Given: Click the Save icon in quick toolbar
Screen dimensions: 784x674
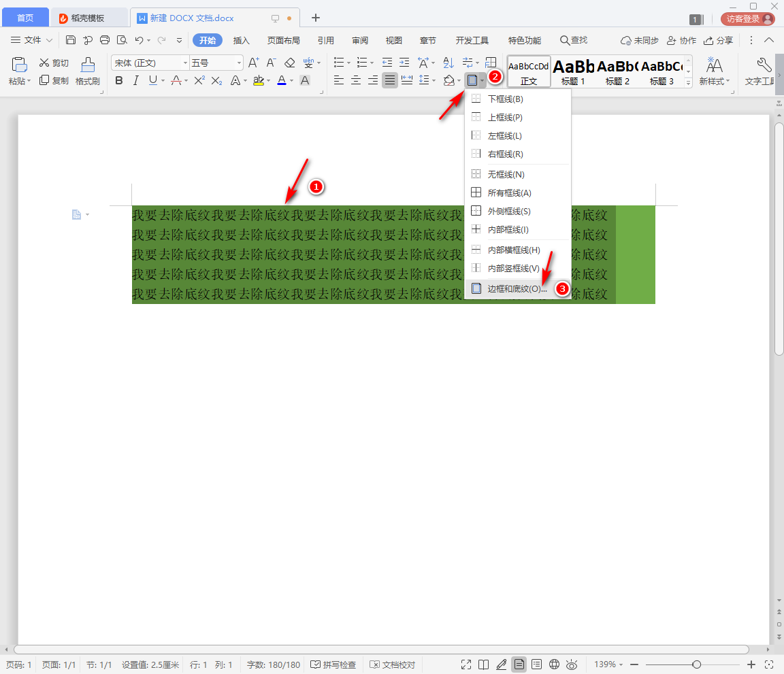Looking at the screenshot, I should pos(71,41).
